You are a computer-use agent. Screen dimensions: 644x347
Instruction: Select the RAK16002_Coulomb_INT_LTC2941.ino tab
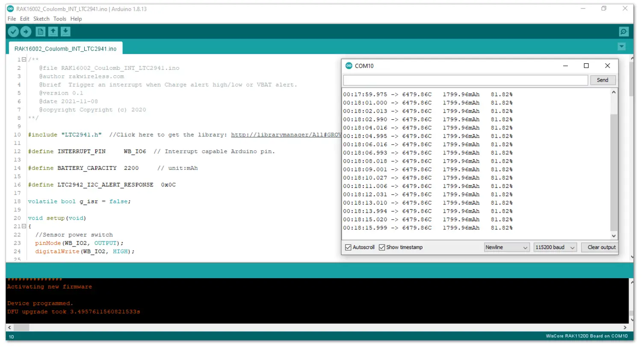pyautogui.click(x=65, y=49)
